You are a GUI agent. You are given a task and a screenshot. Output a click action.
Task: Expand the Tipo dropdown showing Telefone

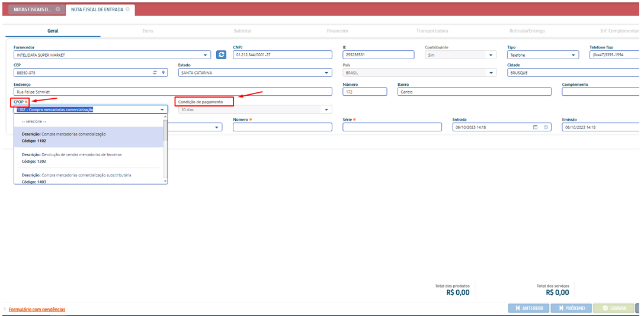coord(573,55)
